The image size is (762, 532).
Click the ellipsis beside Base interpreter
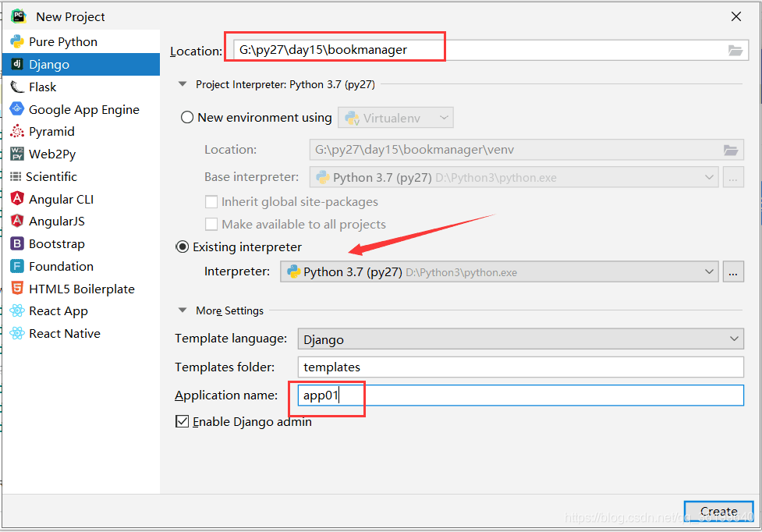click(x=733, y=177)
